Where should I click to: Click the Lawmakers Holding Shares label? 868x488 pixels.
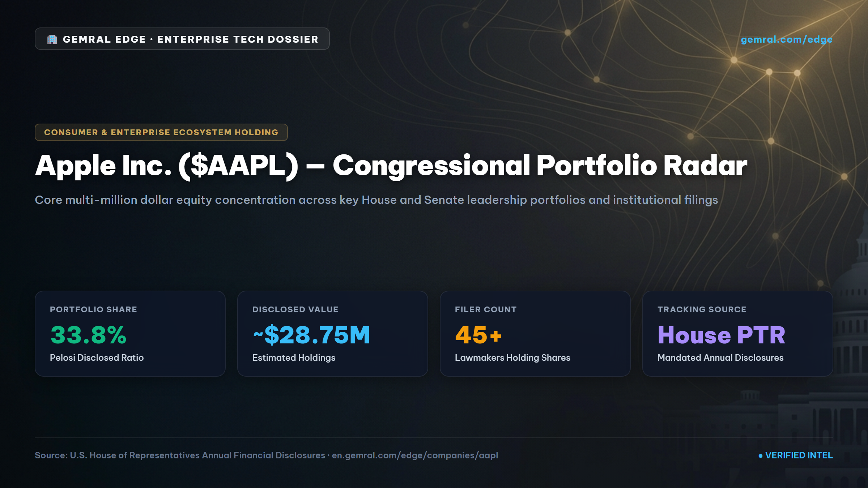coord(512,358)
